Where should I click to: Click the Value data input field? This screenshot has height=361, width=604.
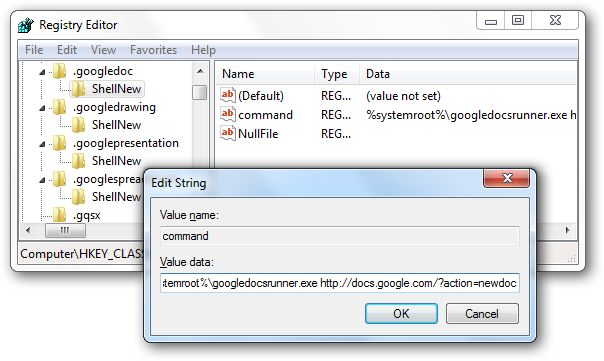pyautogui.click(x=340, y=283)
